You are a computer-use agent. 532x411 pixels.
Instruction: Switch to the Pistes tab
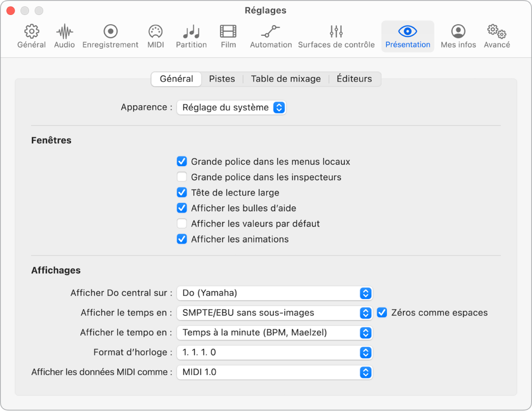click(222, 79)
